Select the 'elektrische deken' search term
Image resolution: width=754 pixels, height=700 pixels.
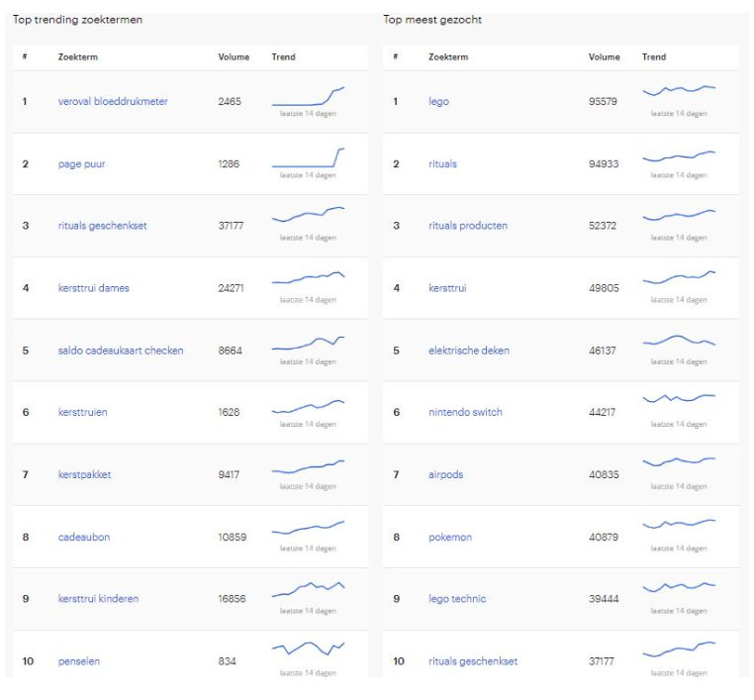468,350
